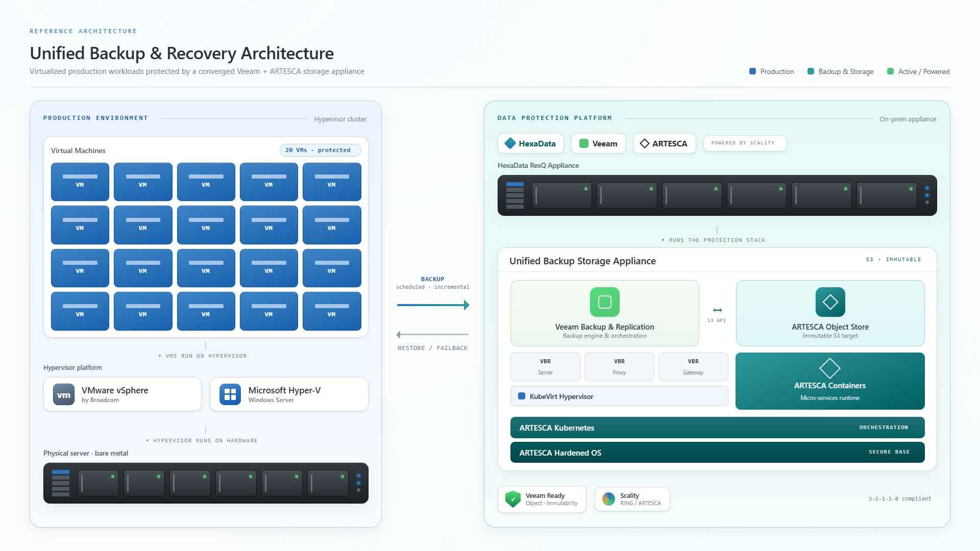
Task: Click the Restore / Failback left-pointing arrow
Action: [433, 335]
